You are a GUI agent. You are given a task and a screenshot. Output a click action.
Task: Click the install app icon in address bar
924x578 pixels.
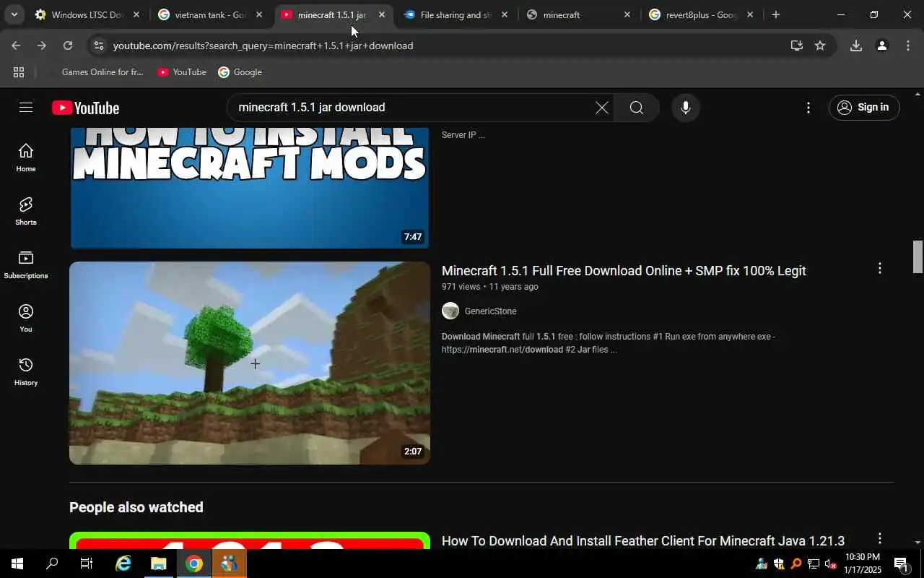pyautogui.click(x=796, y=46)
